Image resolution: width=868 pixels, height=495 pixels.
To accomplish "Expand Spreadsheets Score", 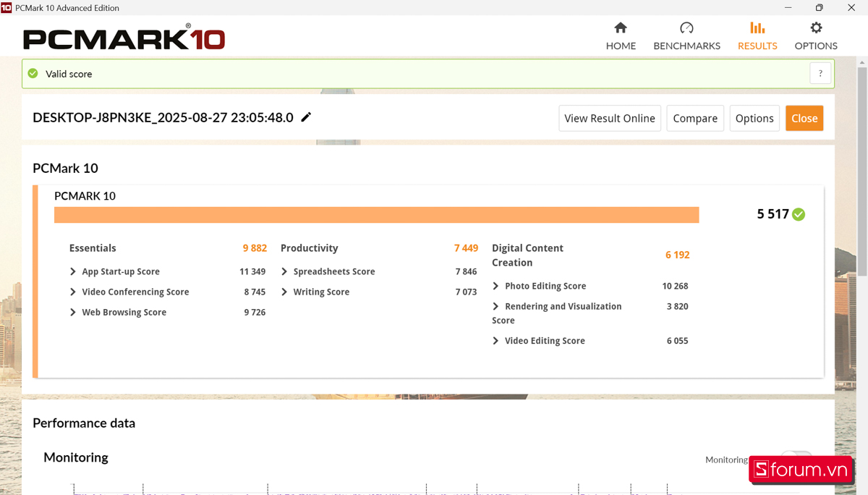I will coord(284,271).
